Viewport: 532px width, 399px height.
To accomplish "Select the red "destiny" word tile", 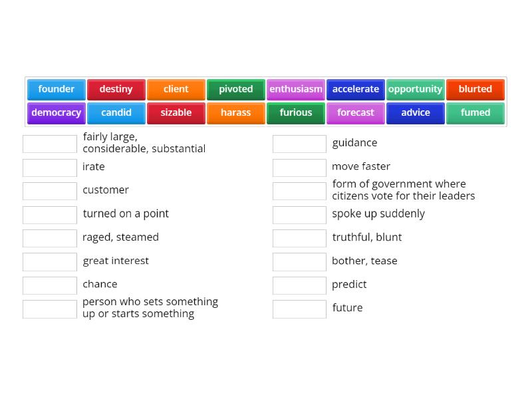I will 116,89.
